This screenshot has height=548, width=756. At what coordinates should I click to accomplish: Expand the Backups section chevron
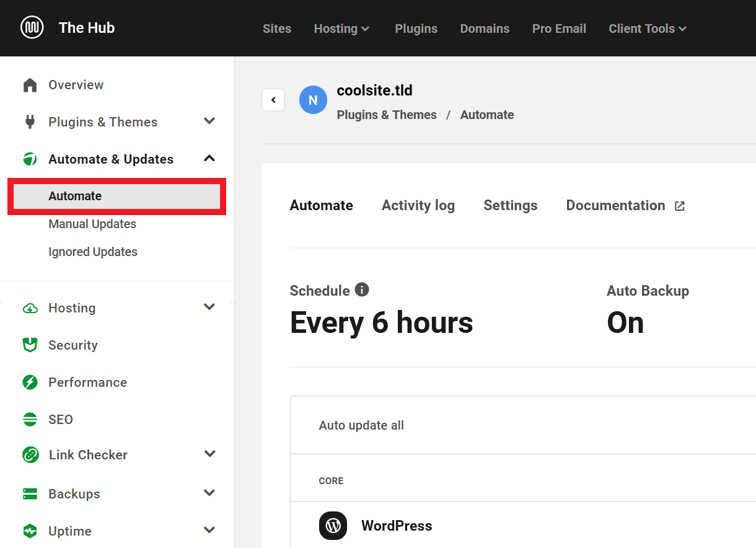point(209,493)
